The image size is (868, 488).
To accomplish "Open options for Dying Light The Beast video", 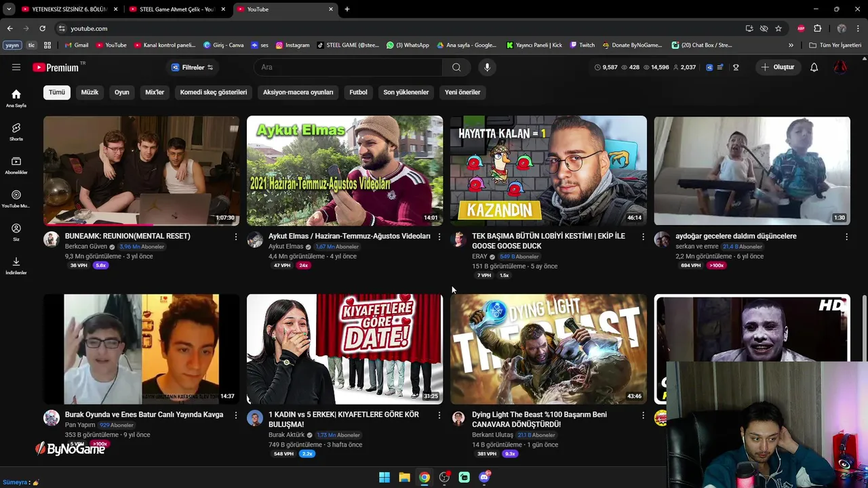I will (x=643, y=415).
